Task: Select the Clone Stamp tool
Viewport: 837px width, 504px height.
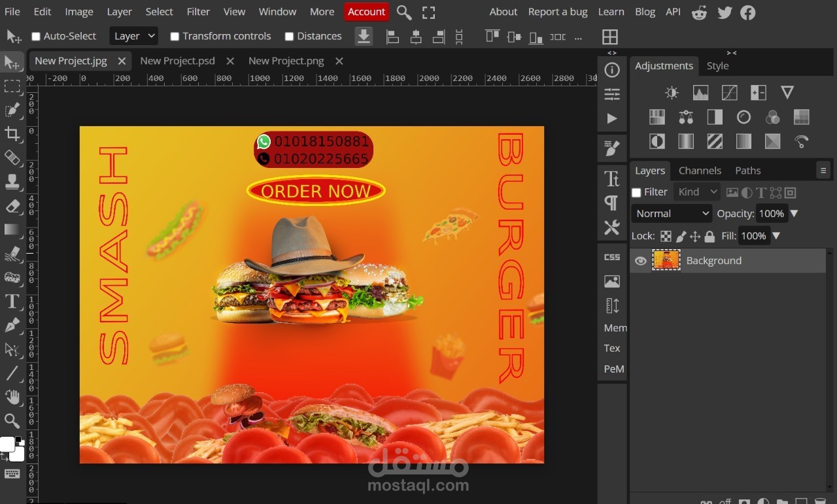Action: tap(12, 182)
